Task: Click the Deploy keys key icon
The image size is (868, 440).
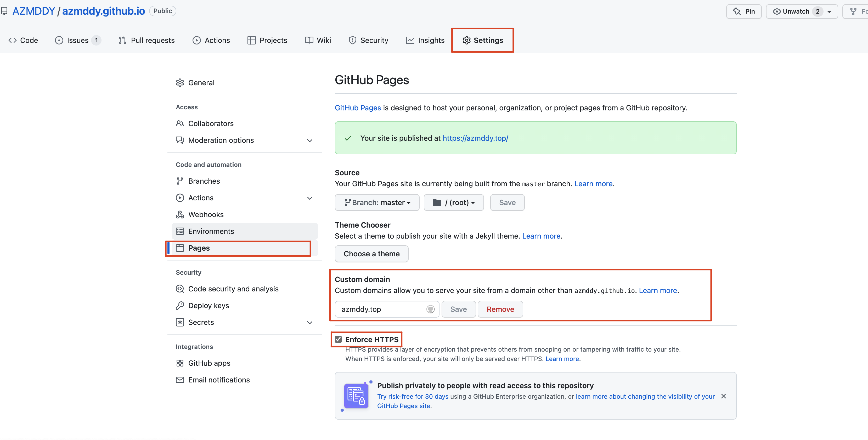Action: coord(180,306)
